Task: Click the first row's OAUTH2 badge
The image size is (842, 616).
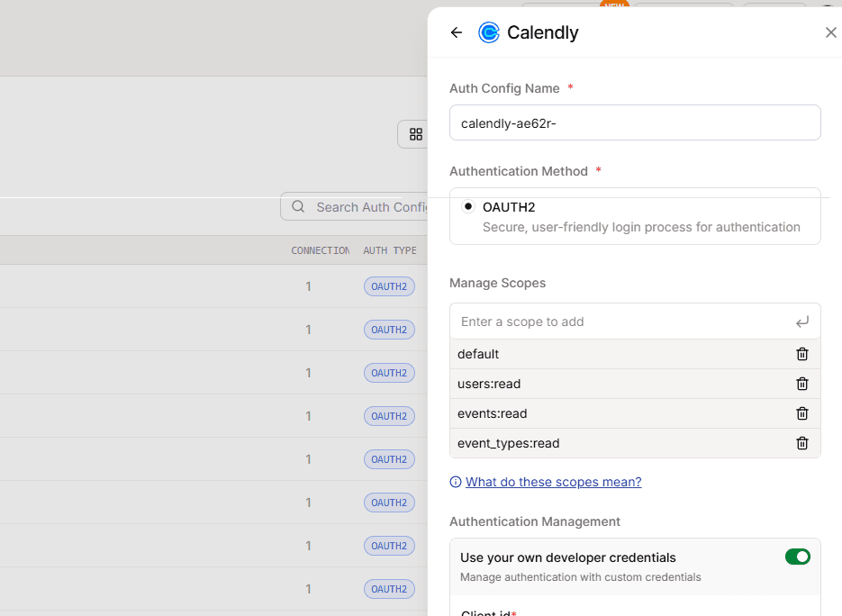Action: [389, 286]
